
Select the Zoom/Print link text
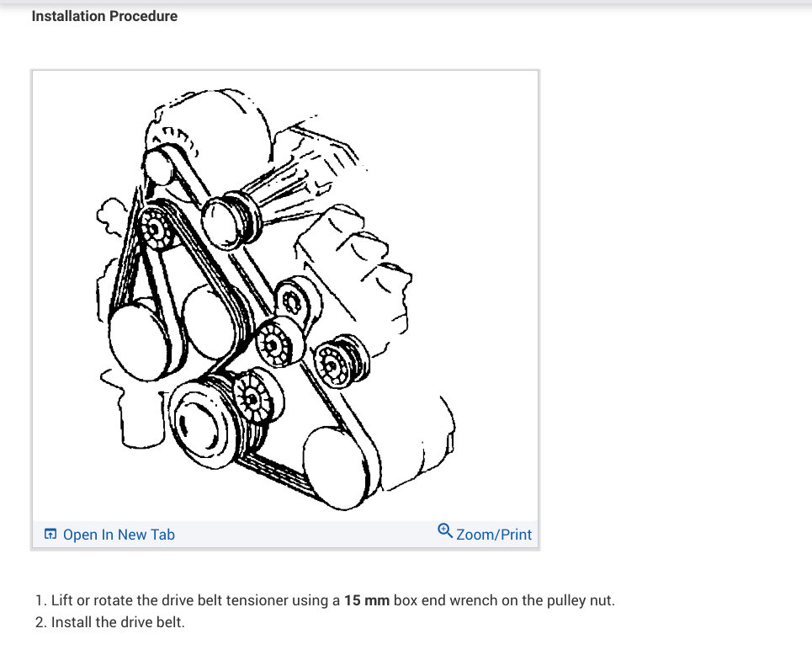(494, 535)
